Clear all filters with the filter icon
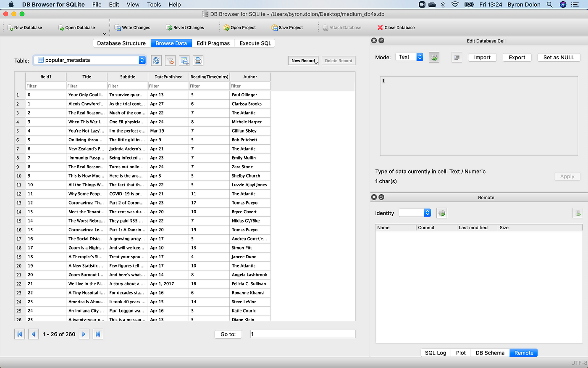The image size is (588, 368). (170, 61)
